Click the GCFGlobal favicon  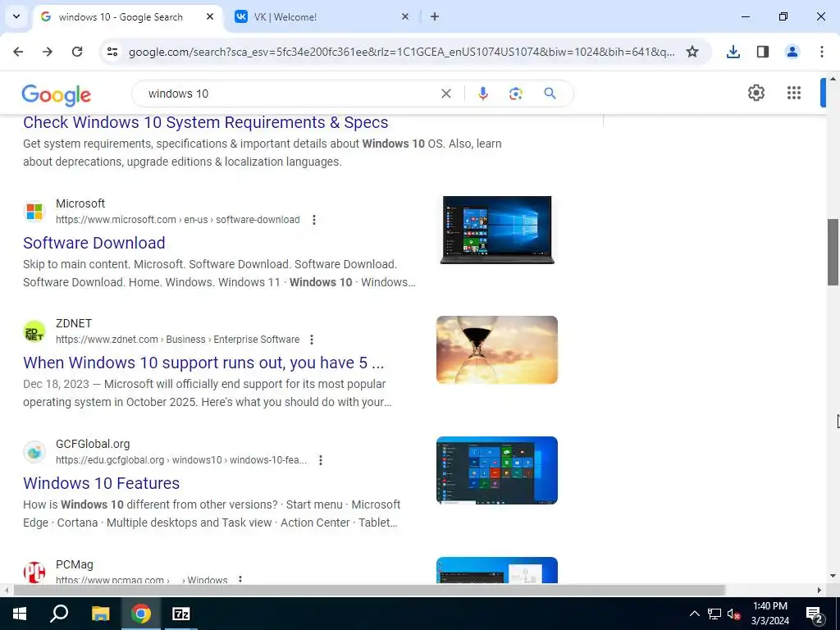pos(34,452)
